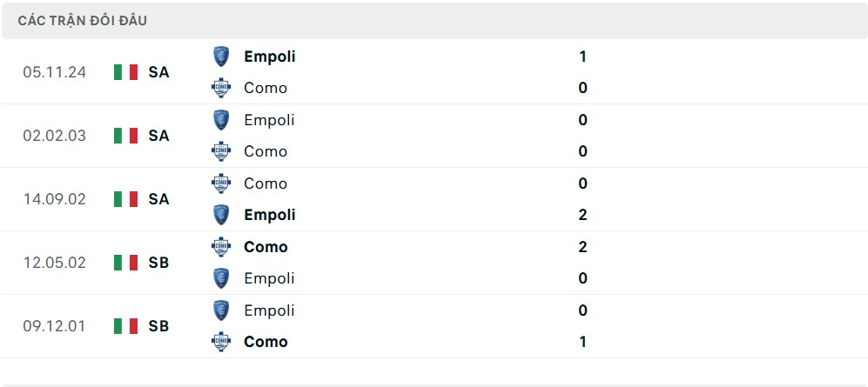This screenshot has width=868, height=387.
Task: Open Como team link in 12.05.02 match
Action: pyautogui.click(x=266, y=247)
